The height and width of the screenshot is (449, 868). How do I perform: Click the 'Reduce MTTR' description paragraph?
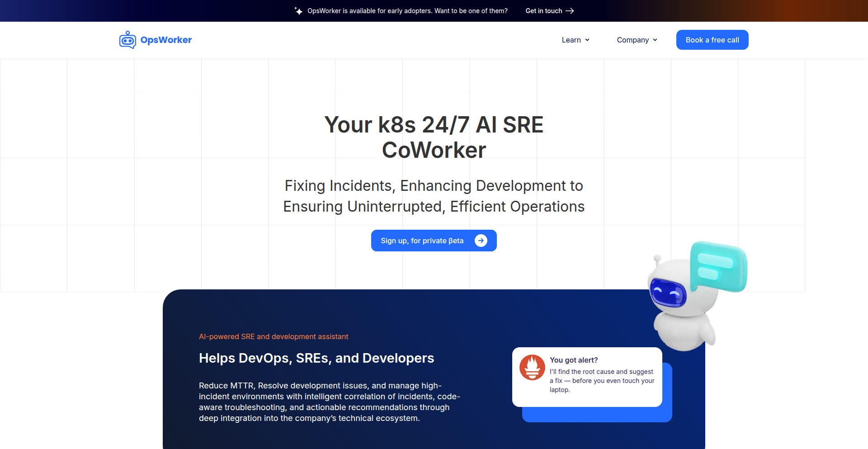[x=330, y=402]
